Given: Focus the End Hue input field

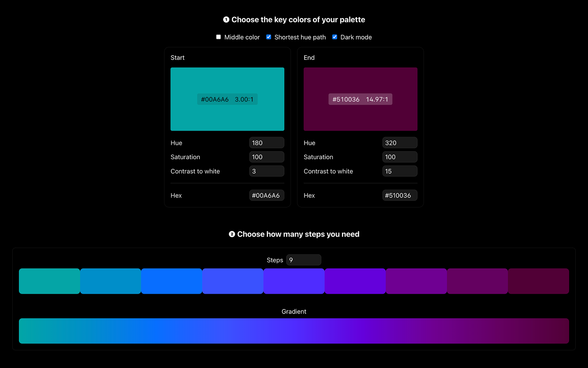Looking at the screenshot, I should (400, 143).
